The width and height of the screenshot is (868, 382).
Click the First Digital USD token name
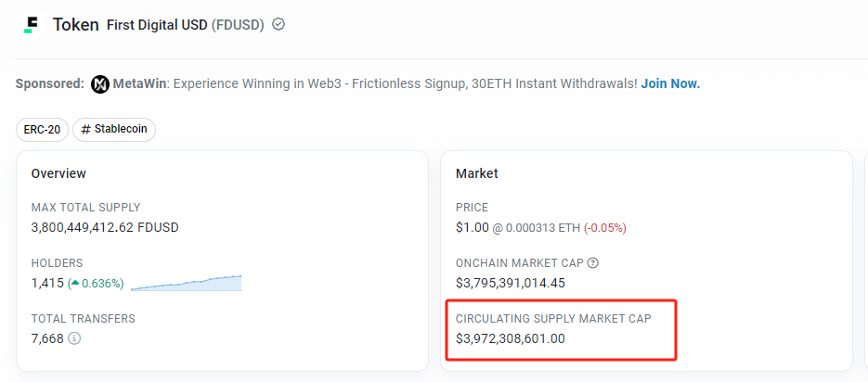(157, 25)
